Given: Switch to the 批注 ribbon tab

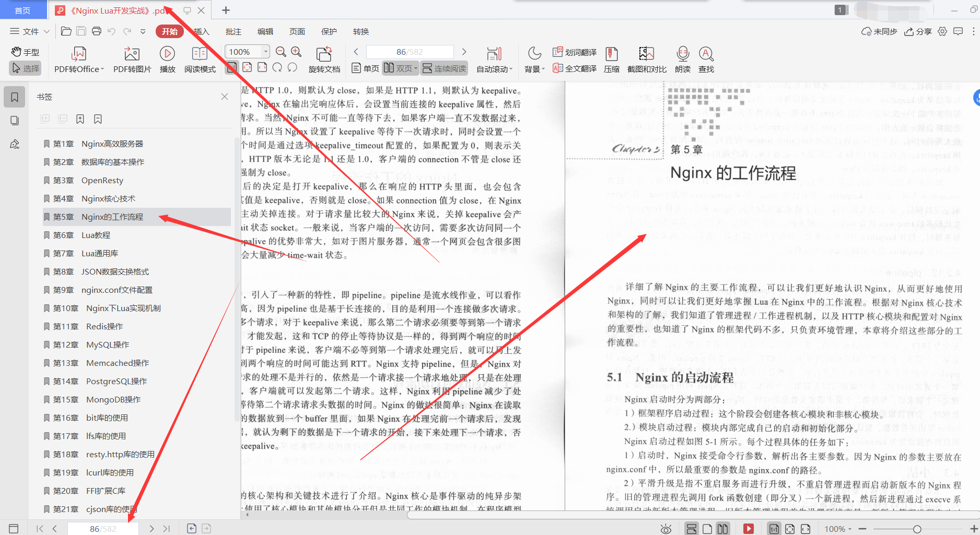Looking at the screenshot, I should pyautogui.click(x=233, y=31).
